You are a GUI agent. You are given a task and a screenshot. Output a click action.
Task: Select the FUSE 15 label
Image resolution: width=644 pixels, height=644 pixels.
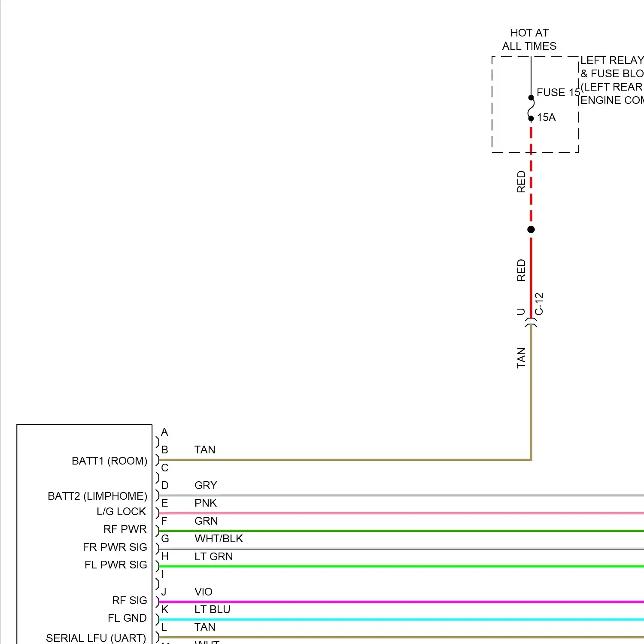(558, 92)
